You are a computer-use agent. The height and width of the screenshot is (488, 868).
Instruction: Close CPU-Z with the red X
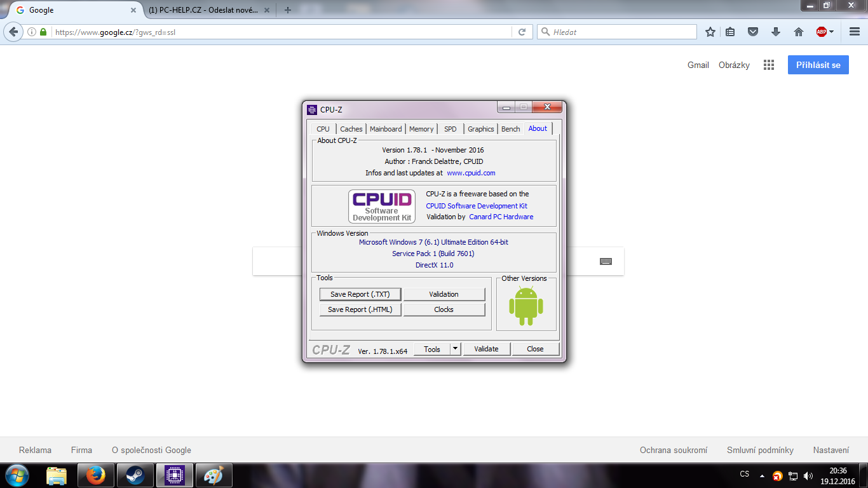coord(546,107)
